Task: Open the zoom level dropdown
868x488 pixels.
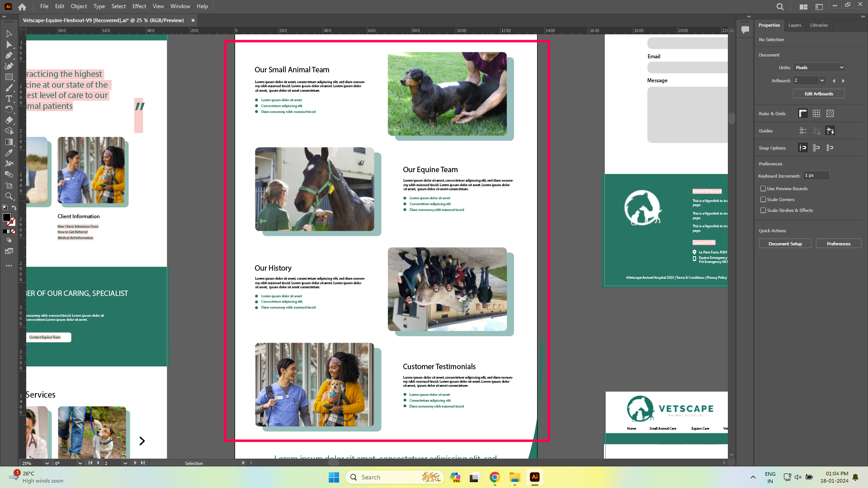Action: (47, 463)
